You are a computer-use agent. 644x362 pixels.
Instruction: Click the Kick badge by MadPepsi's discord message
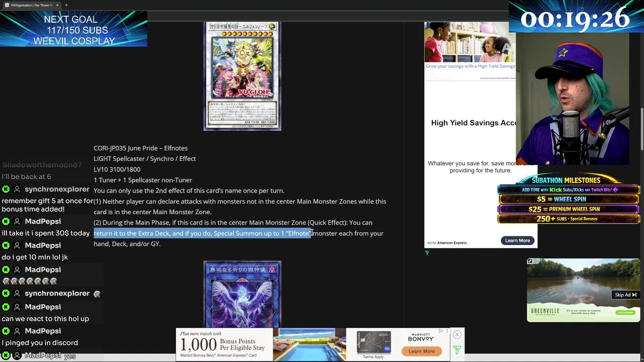[6, 331]
